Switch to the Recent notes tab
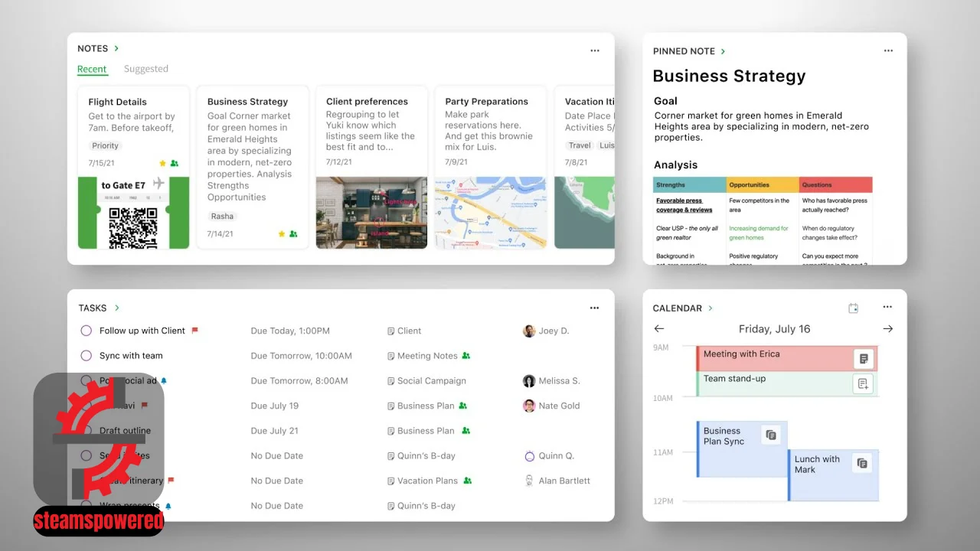This screenshot has width=980, height=551. 92,69
